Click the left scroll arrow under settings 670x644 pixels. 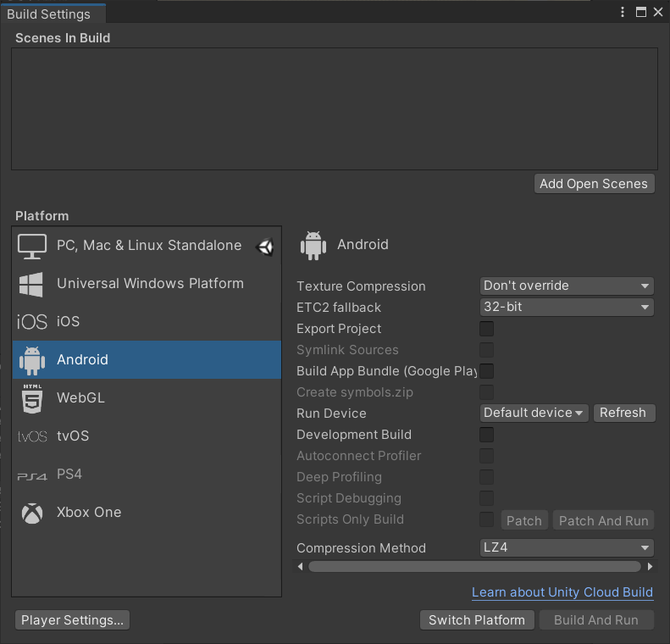(301, 567)
